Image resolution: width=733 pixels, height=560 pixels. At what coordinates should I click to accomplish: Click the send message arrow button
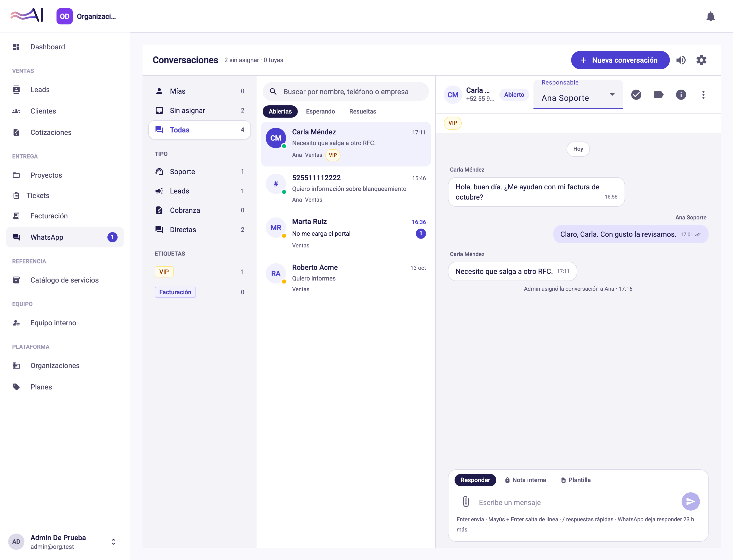690,501
